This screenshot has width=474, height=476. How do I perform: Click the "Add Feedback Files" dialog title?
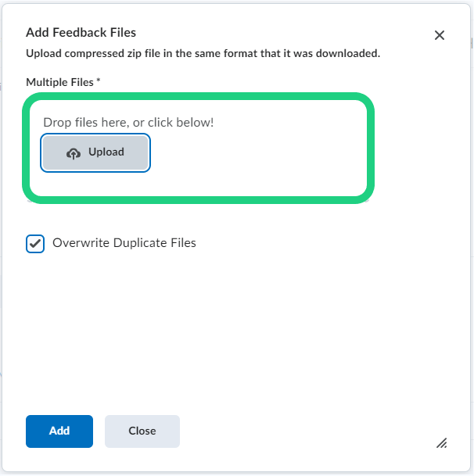pos(81,33)
